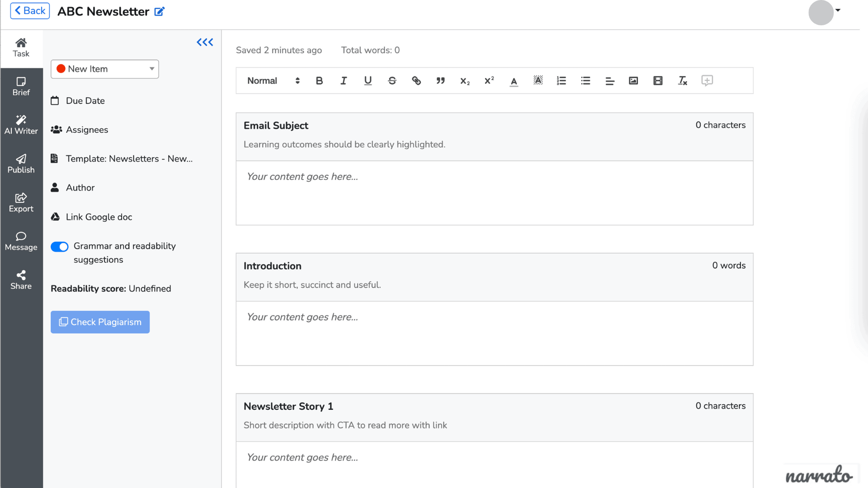Toggle Grammar and readability suggestions switch
868x488 pixels.
point(60,246)
